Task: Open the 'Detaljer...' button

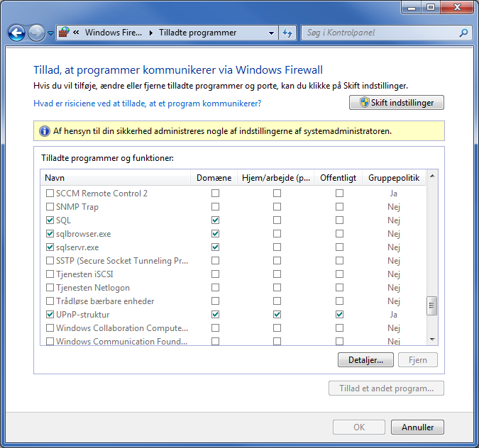Action: click(365, 360)
